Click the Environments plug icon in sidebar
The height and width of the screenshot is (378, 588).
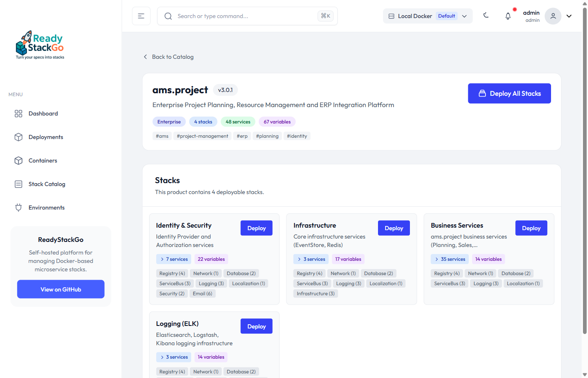[x=18, y=207]
